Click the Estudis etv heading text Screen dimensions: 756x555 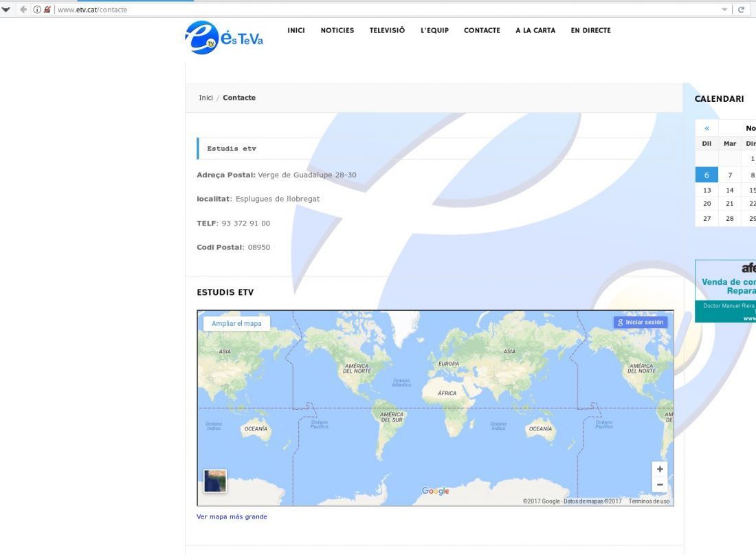232,149
